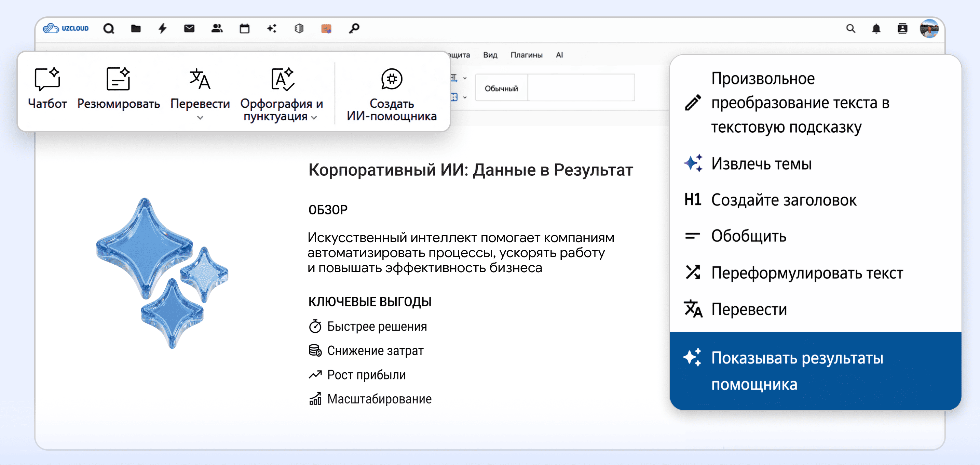Screen dimensions: 980x465
Task: Open the calendar icon in top bar
Action: [x=245, y=28]
